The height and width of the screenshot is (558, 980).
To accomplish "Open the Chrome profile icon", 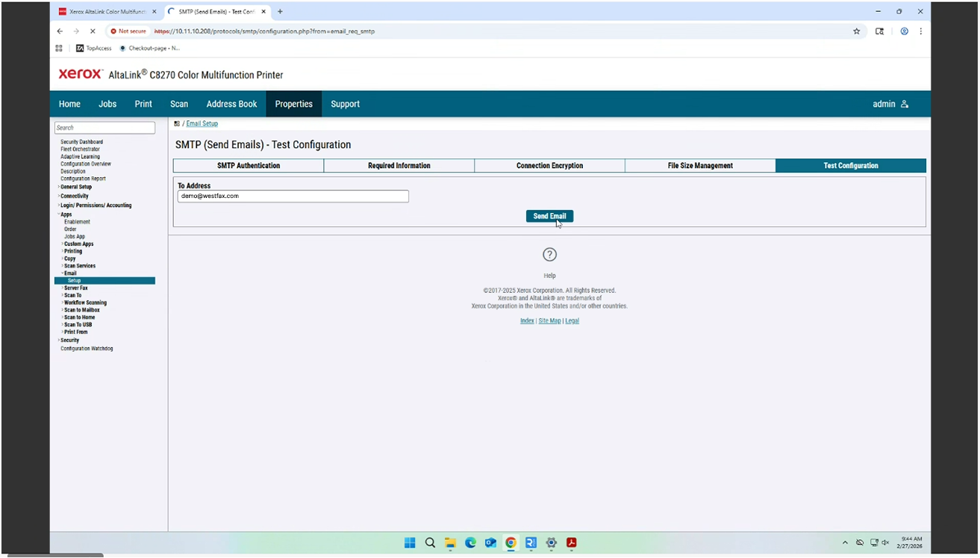I will pos(904,31).
